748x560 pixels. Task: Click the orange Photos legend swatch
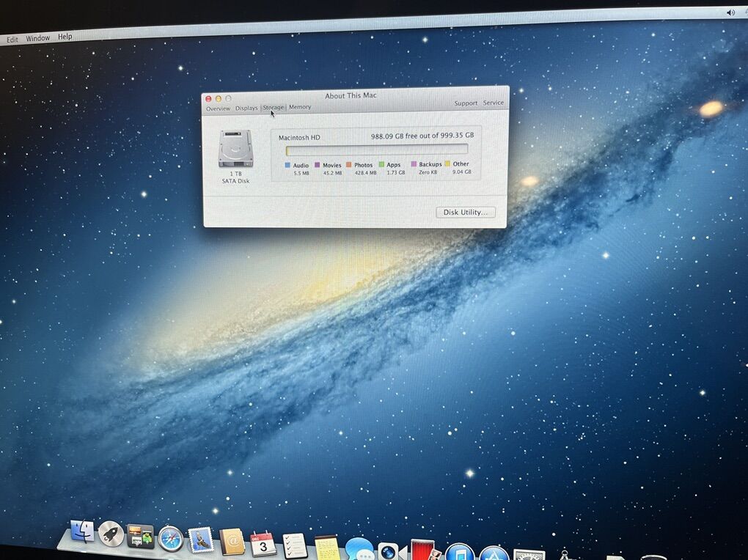pyautogui.click(x=349, y=165)
